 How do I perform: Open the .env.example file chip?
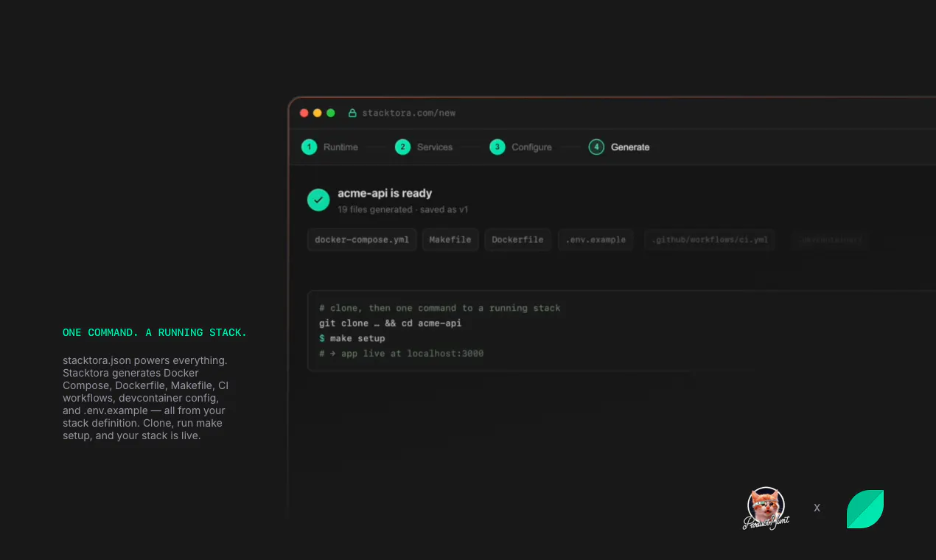point(596,239)
